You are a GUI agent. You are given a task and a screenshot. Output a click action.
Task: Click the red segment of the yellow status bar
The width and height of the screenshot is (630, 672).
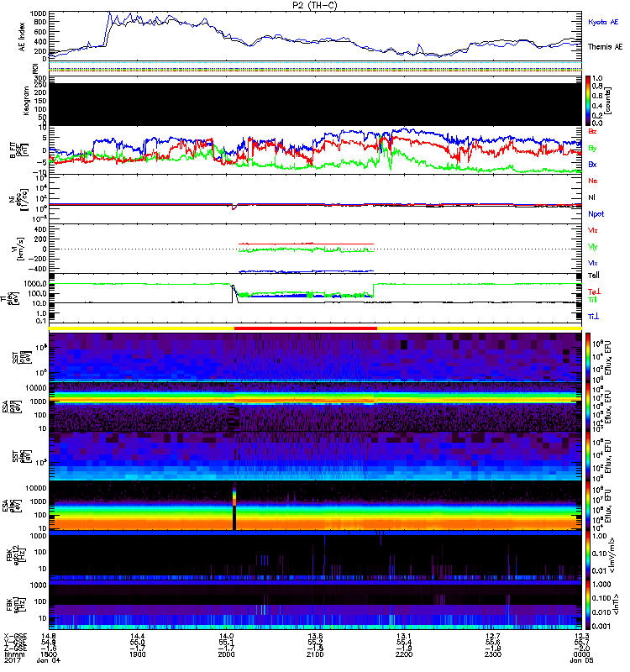click(306, 328)
